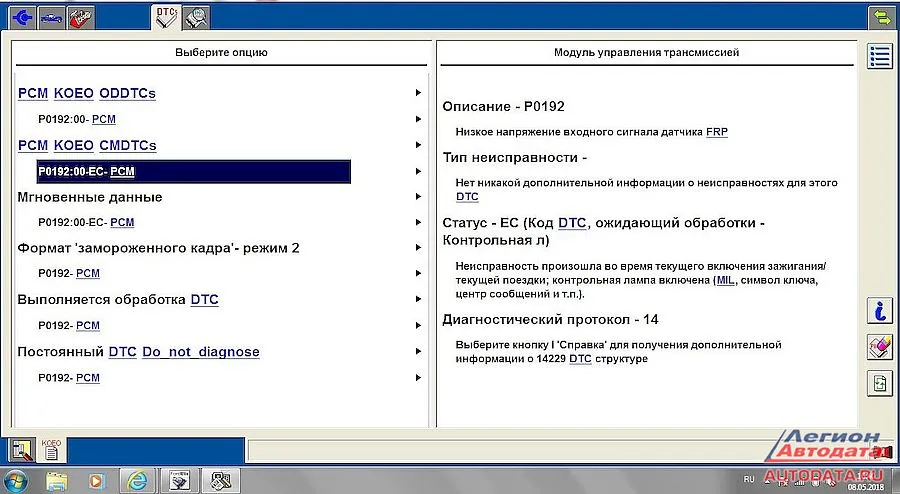Select the DTCs tab at the top
The height and width of the screenshot is (494, 900).
168,17
